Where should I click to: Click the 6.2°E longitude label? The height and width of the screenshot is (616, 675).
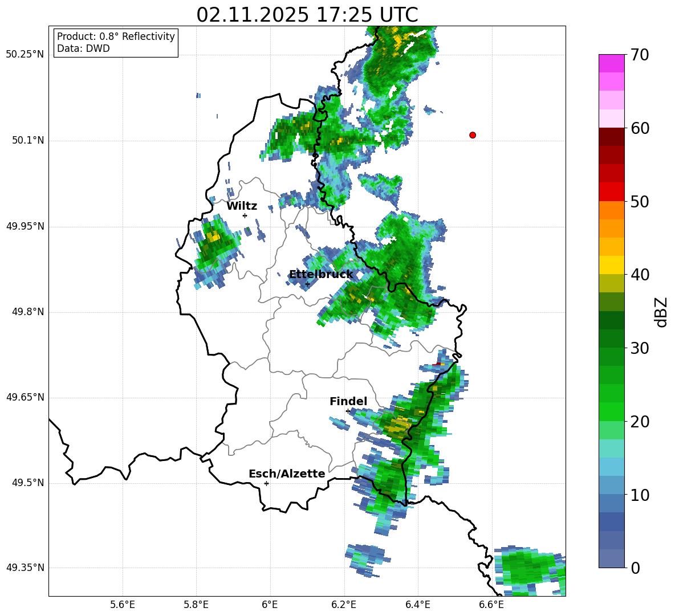click(344, 605)
